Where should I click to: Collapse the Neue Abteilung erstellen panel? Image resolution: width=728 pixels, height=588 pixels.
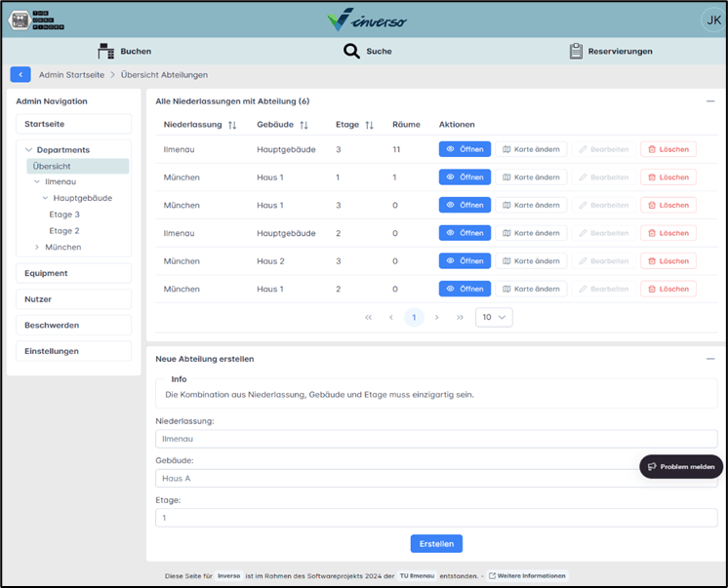click(x=710, y=359)
